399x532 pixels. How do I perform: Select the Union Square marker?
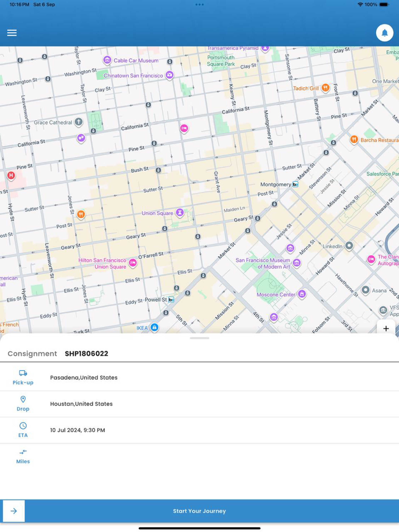pyautogui.click(x=180, y=213)
